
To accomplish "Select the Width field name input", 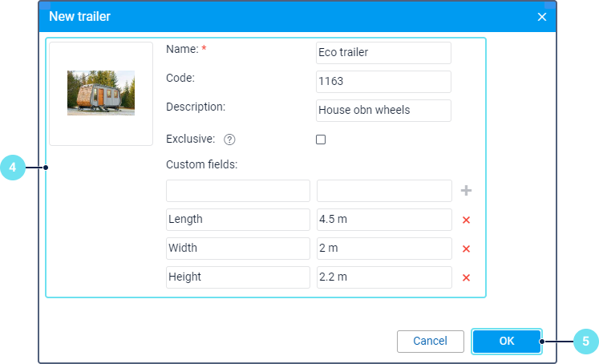I will (237, 249).
